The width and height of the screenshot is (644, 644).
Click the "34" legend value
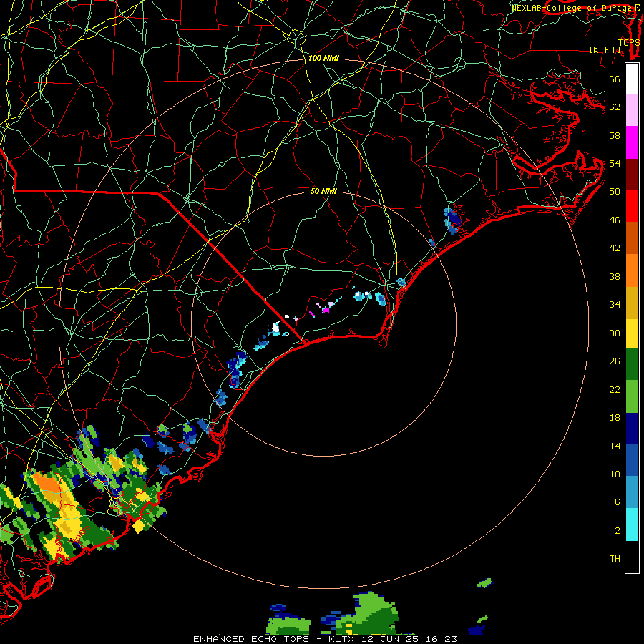(615, 305)
